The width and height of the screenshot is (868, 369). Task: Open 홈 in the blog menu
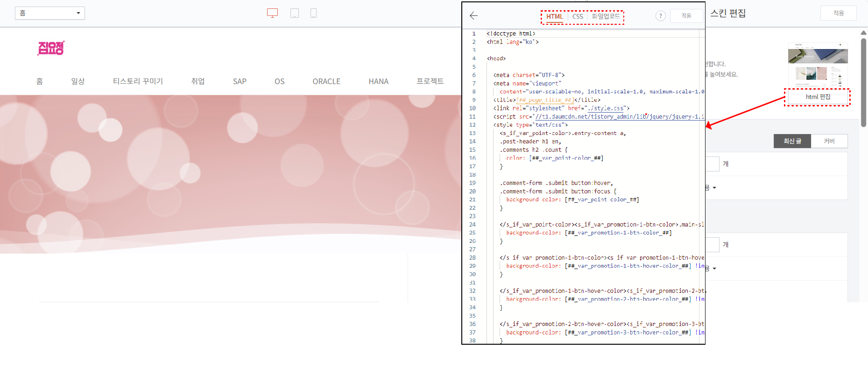(x=40, y=81)
